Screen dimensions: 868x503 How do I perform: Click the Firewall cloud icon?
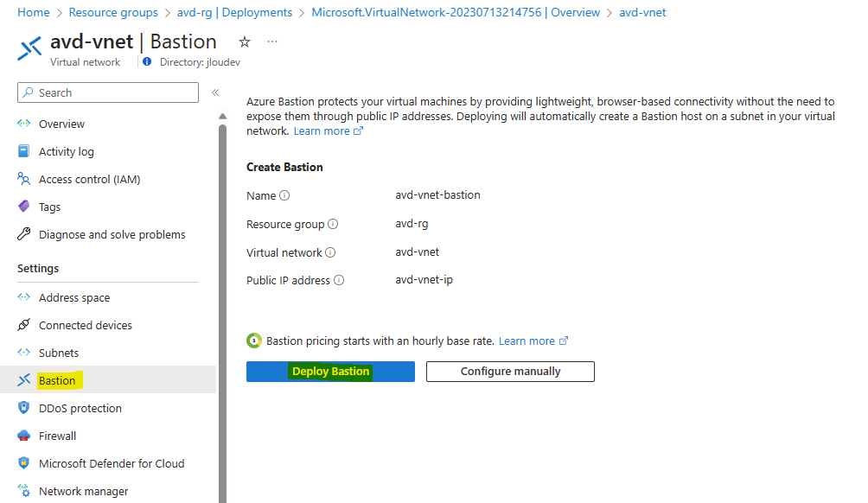[x=24, y=436]
